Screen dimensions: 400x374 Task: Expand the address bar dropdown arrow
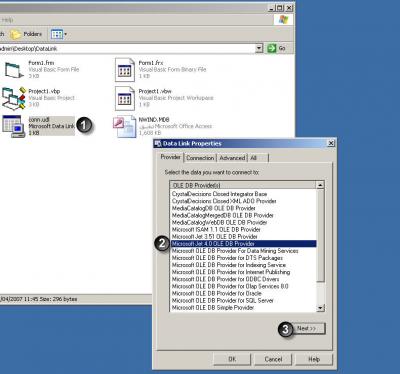click(259, 48)
